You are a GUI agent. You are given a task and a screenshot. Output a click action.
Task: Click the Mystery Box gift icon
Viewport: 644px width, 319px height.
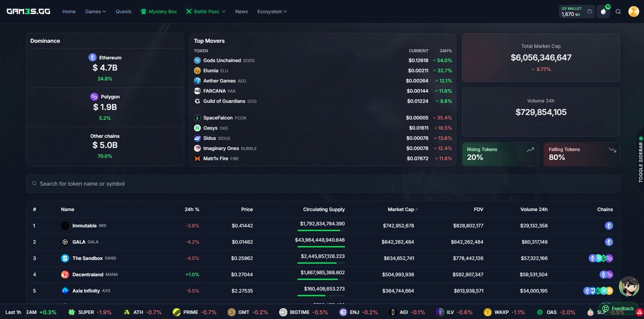(x=143, y=11)
